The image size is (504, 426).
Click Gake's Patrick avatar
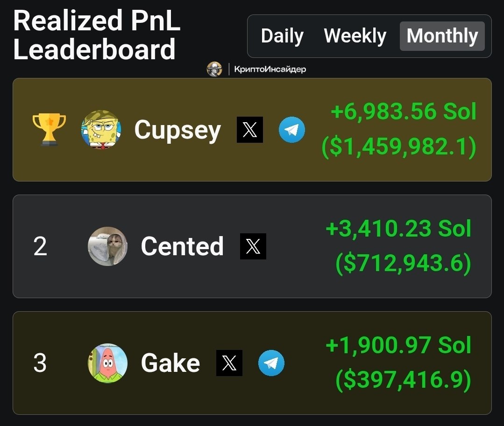[x=108, y=363]
